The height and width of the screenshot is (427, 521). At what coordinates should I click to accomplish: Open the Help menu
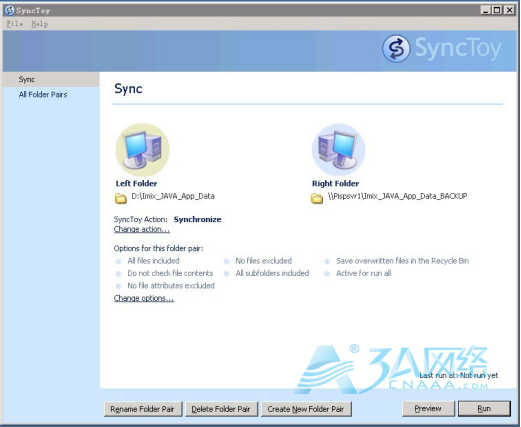point(39,24)
